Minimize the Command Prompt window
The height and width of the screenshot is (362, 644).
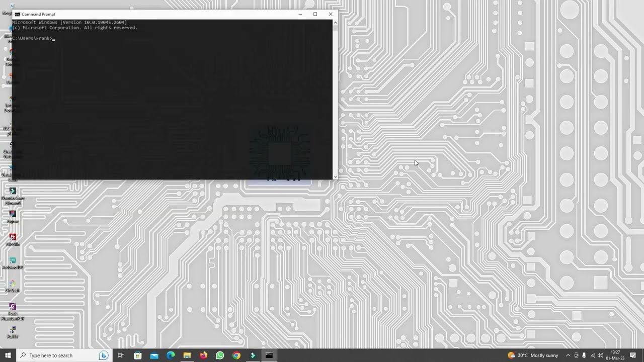point(300,14)
